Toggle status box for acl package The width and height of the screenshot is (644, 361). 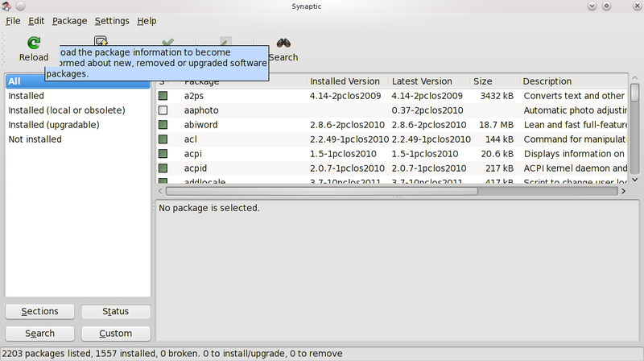(163, 139)
